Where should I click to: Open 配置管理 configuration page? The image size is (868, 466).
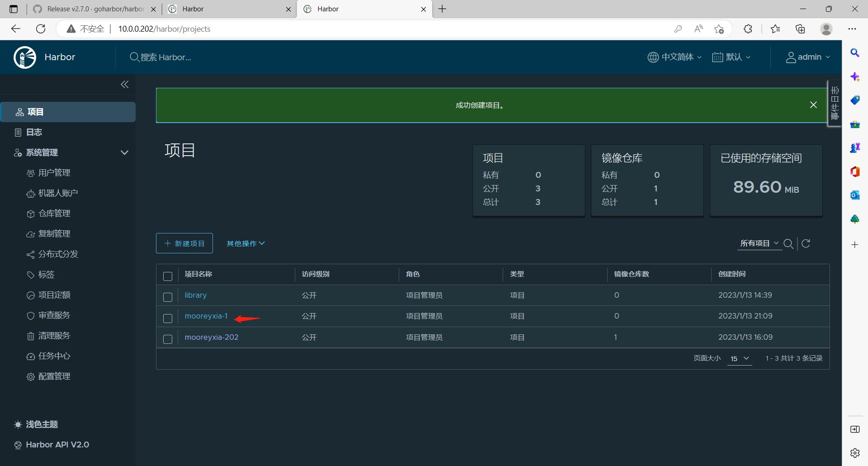tap(54, 376)
